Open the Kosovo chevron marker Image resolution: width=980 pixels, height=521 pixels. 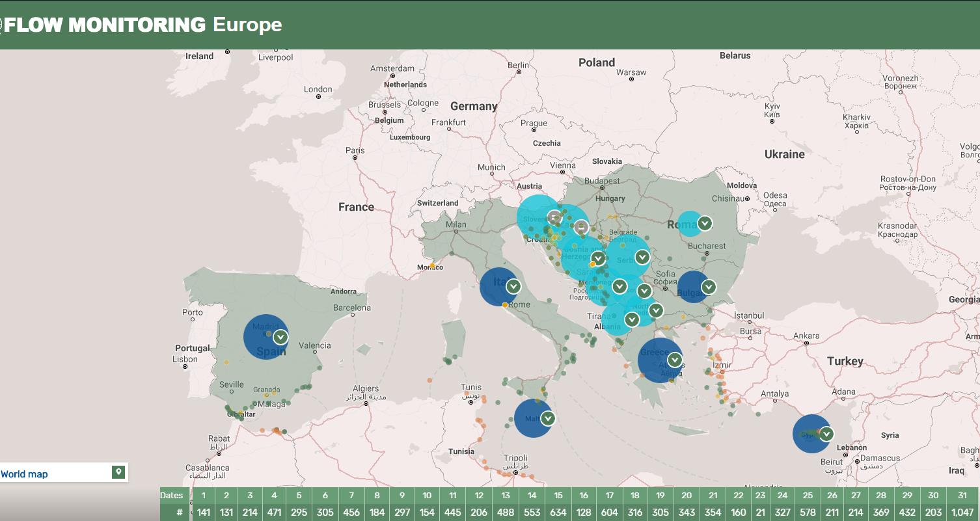tap(644, 291)
